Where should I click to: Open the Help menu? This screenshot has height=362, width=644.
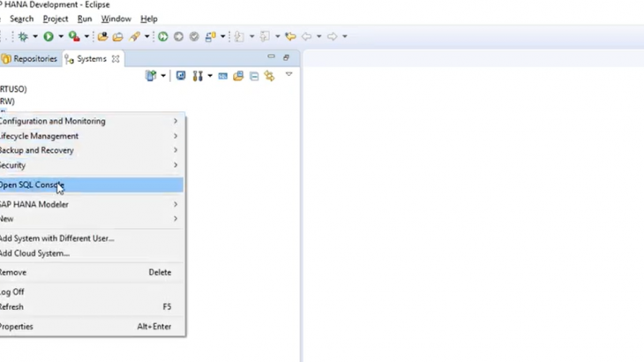pyautogui.click(x=149, y=19)
